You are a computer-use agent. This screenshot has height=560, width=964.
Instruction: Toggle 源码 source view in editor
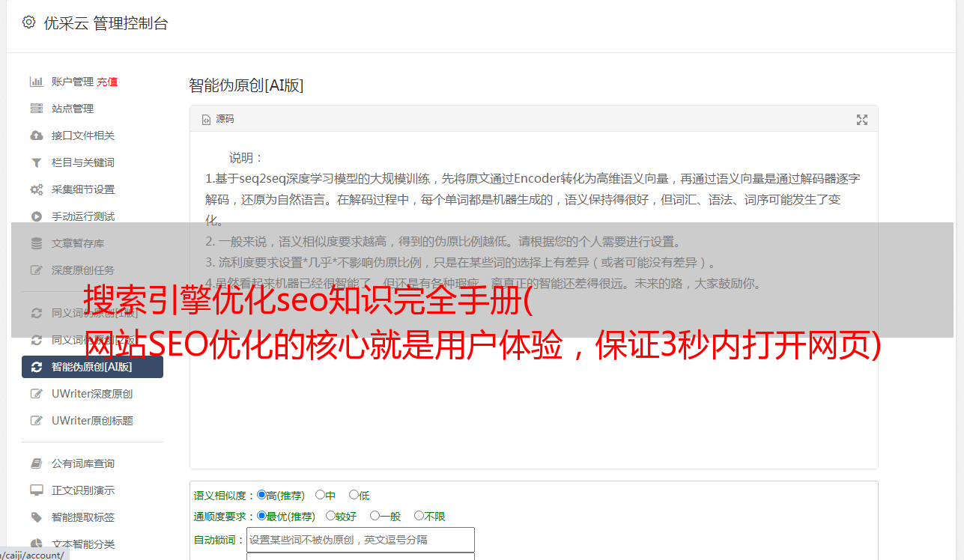[218, 119]
